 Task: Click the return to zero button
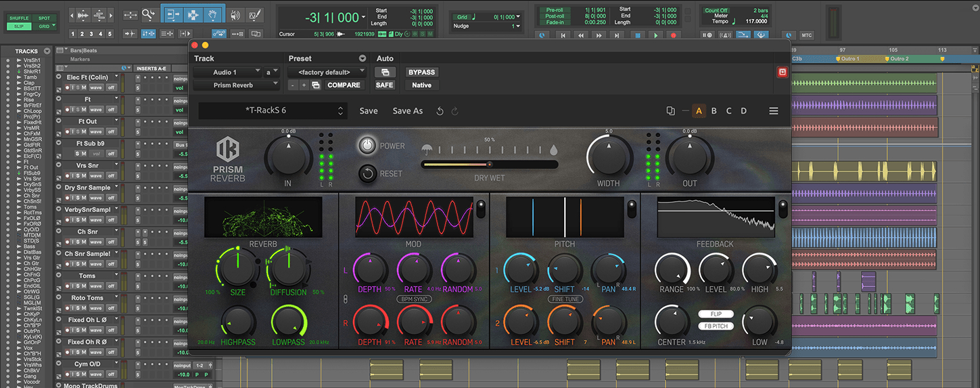coord(563,35)
